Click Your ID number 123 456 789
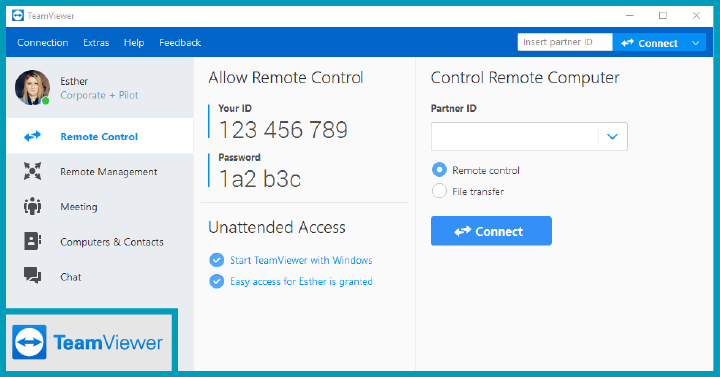The height and width of the screenshot is (377, 720). pos(283,130)
